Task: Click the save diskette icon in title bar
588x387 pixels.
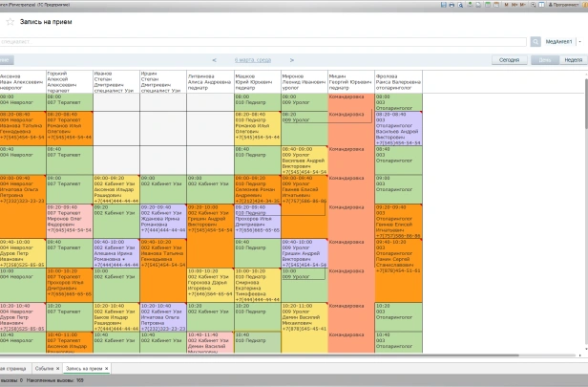Action: pyautogui.click(x=443, y=5)
